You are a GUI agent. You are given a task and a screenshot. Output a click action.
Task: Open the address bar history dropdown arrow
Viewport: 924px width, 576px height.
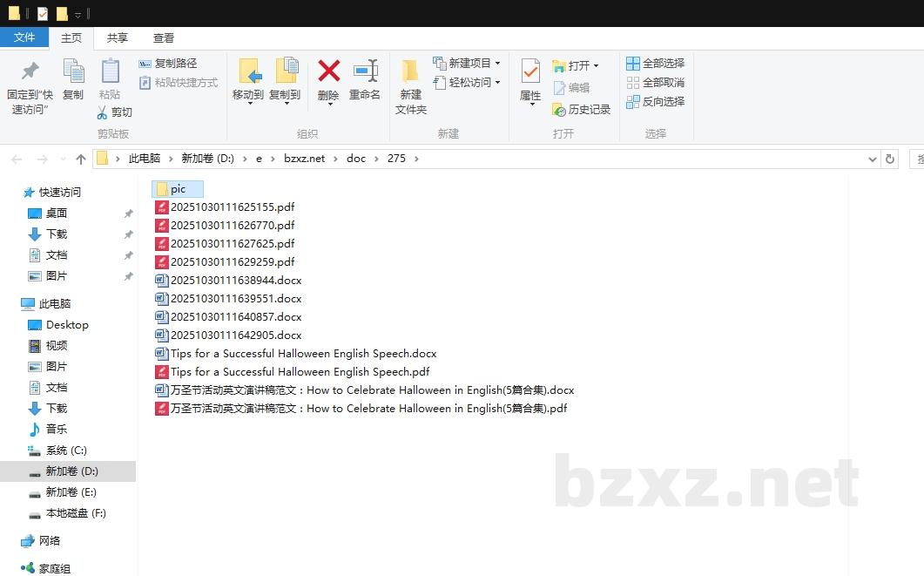873,159
